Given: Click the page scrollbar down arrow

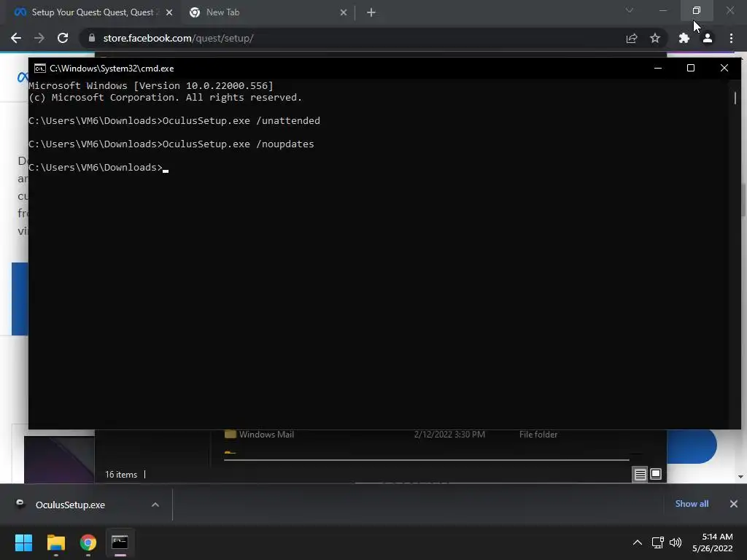Looking at the screenshot, I should pos(740,477).
